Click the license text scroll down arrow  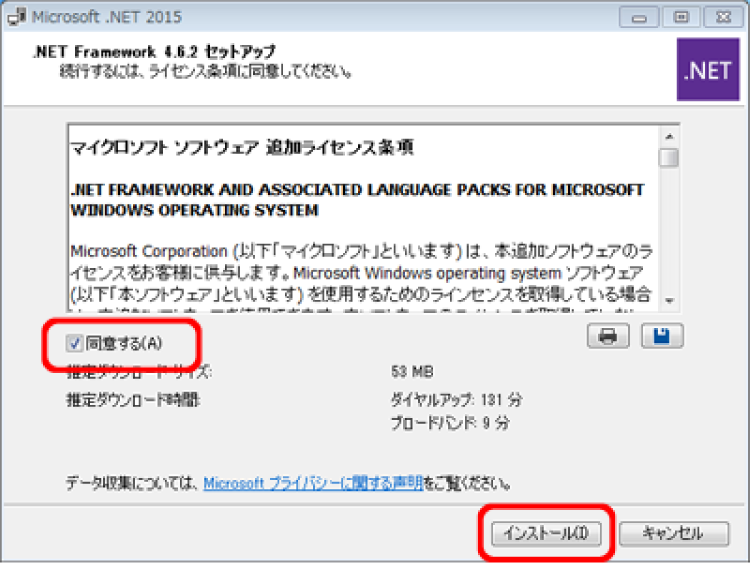pyautogui.click(x=669, y=300)
